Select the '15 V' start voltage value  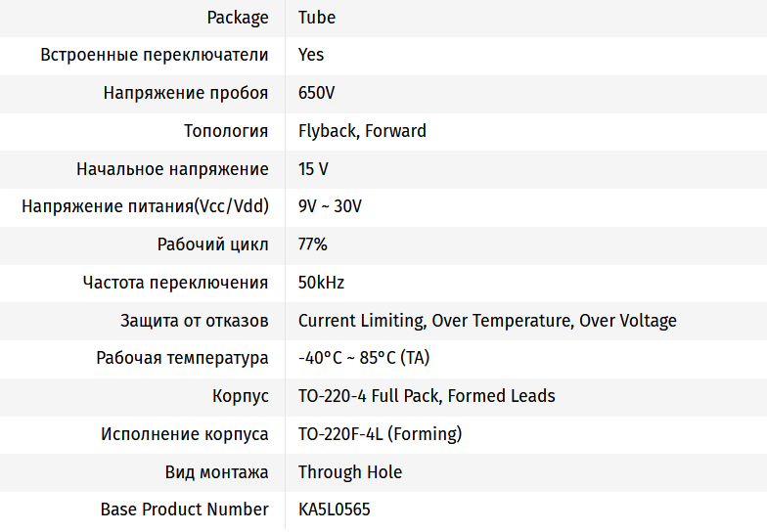(313, 169)
